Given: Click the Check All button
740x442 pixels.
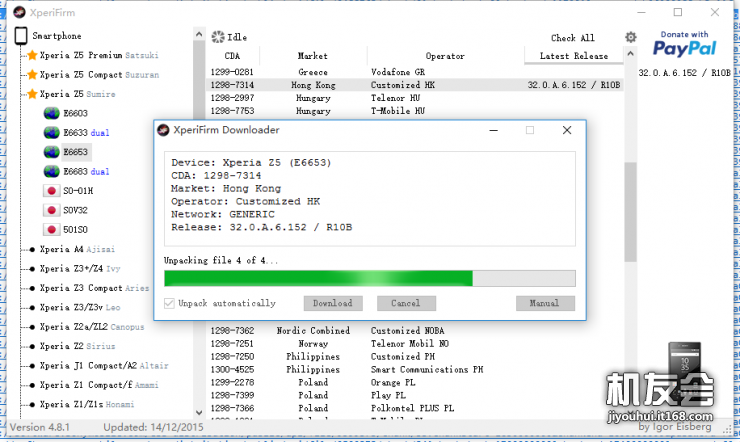Looking at the screenshot, I should pos(572,38).
